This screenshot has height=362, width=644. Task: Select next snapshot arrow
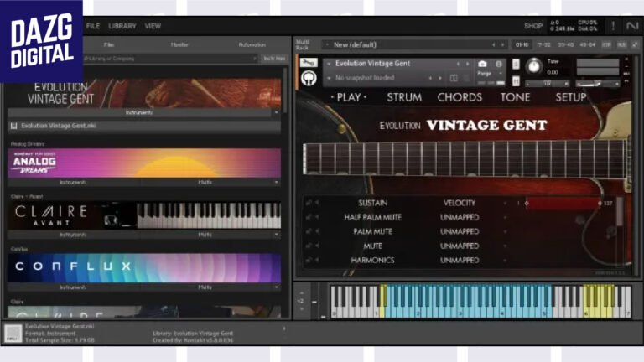coord(440,78)
